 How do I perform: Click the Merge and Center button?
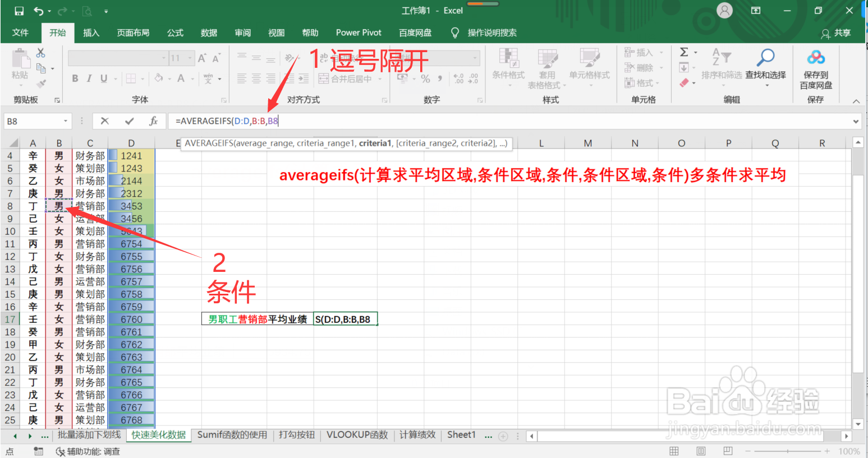tap(345, 78)
